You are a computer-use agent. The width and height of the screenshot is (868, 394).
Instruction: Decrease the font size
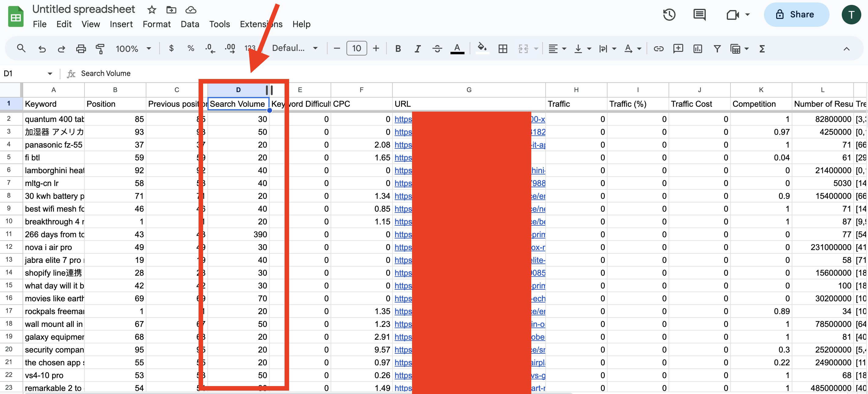337,48
